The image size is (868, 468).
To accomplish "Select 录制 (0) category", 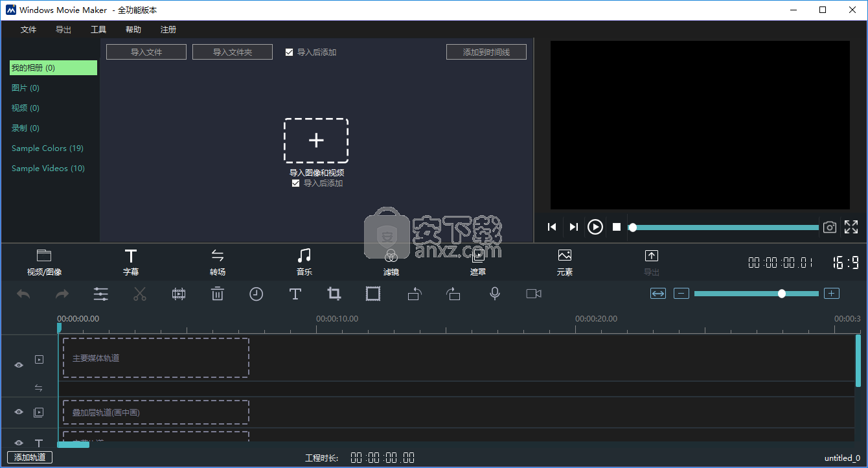I will pyautogui.click(x=25, y=128).
